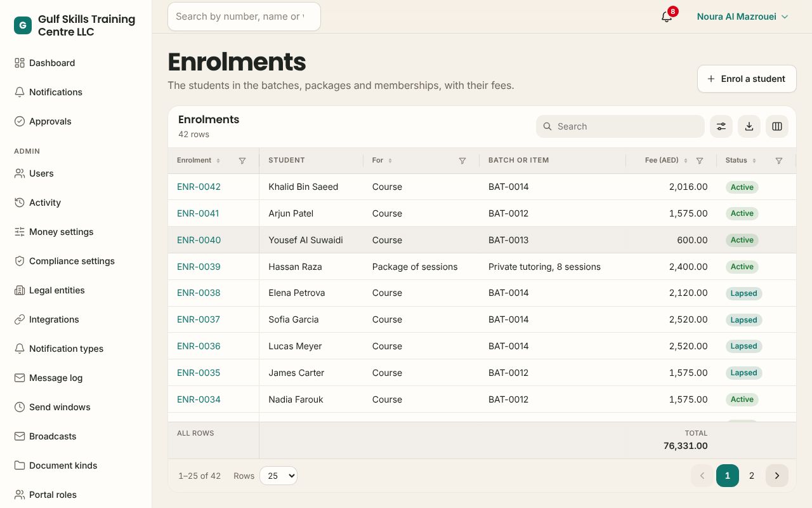Viewport: 812px width, 508px height.
Task: Open the notifications bell icon
Action: [x=667, y=17]
